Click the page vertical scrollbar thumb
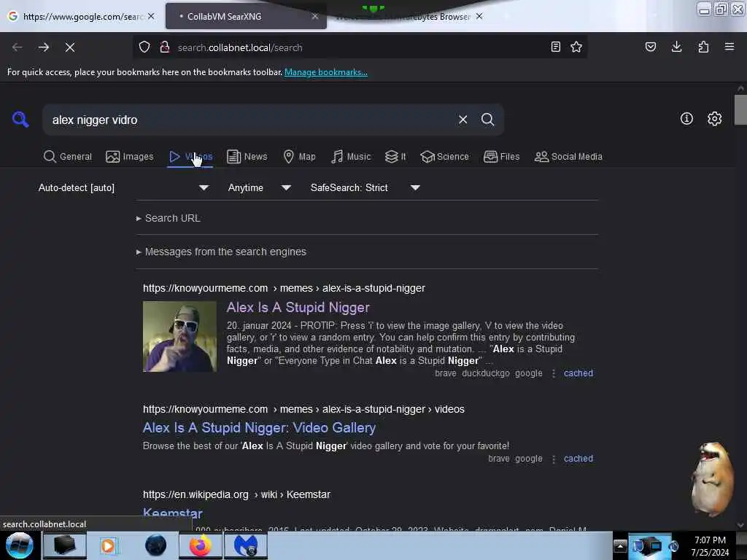The width and height of the screenshot is (747, 560). click(x=740, y=109)
